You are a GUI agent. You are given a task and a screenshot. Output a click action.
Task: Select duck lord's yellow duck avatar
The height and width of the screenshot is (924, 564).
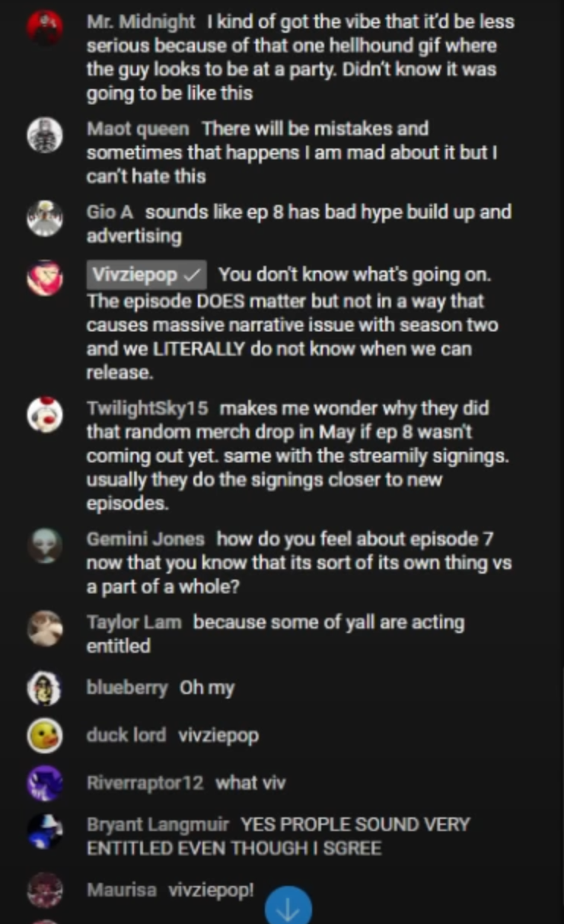44,736
